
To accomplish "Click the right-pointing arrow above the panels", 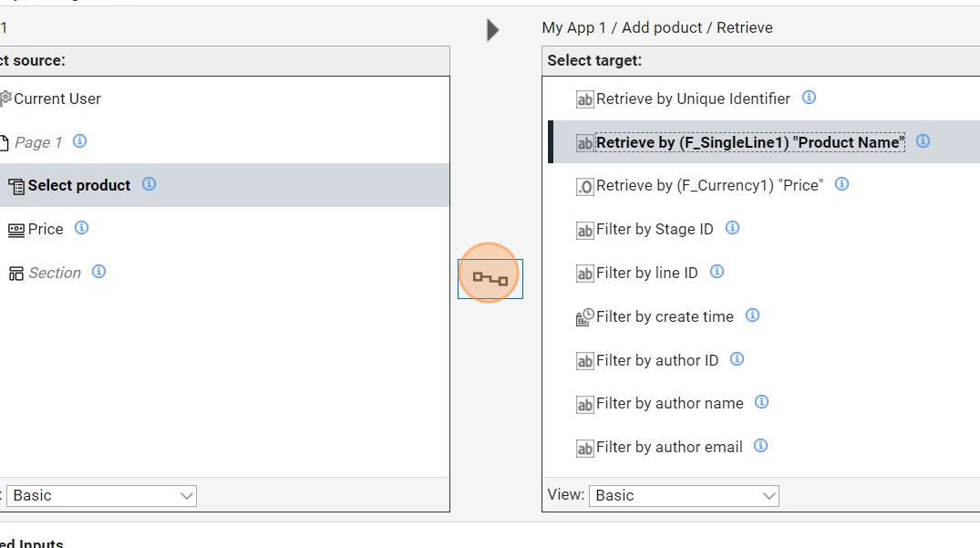I will [492, 30].
